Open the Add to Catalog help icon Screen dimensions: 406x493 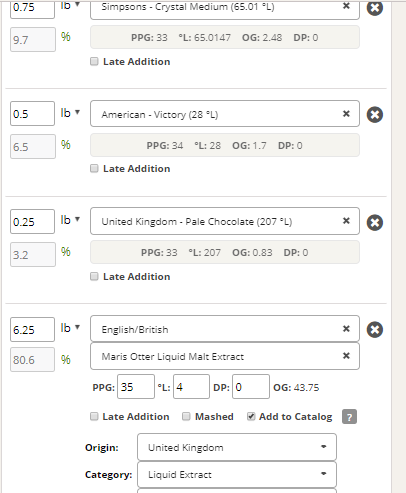point(349,417)
